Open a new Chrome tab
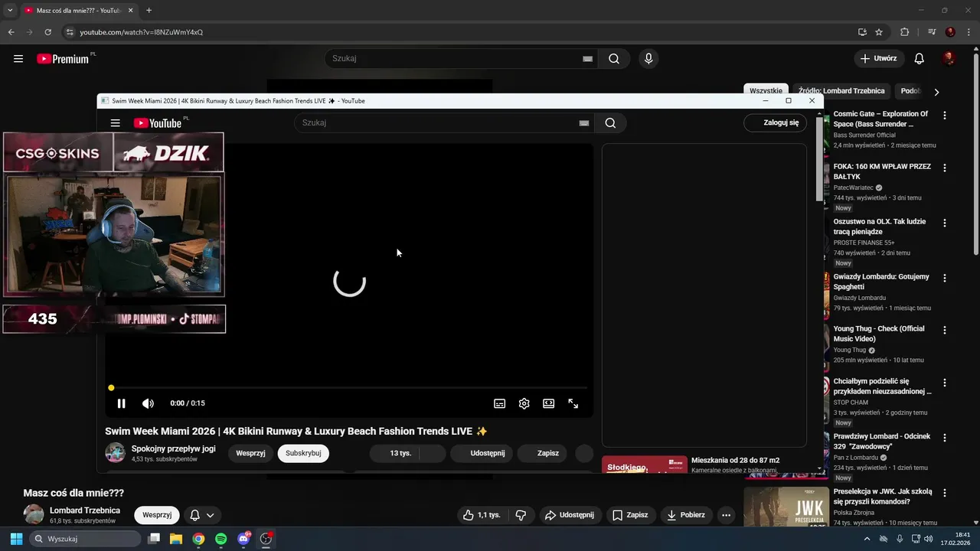Image resolution: width=980 pixels, height=551 pixels. click(149, 10)
